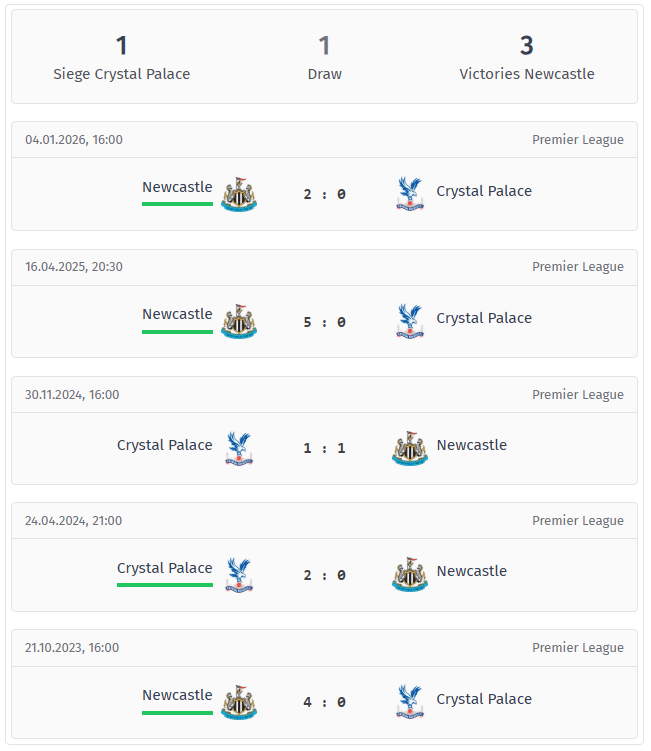The height and width of the screenshot is (751, 651).
Task: Open the 4 : 0 match score
Action: tap(324, 702)
